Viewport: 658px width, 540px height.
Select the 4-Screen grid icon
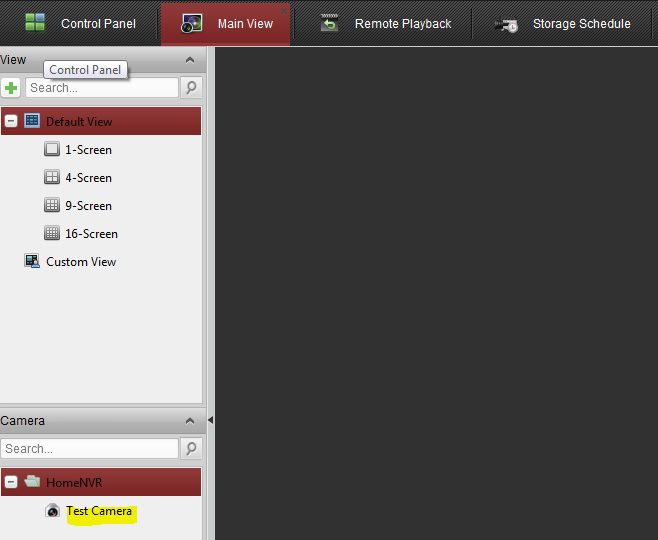tap(52, 178)
